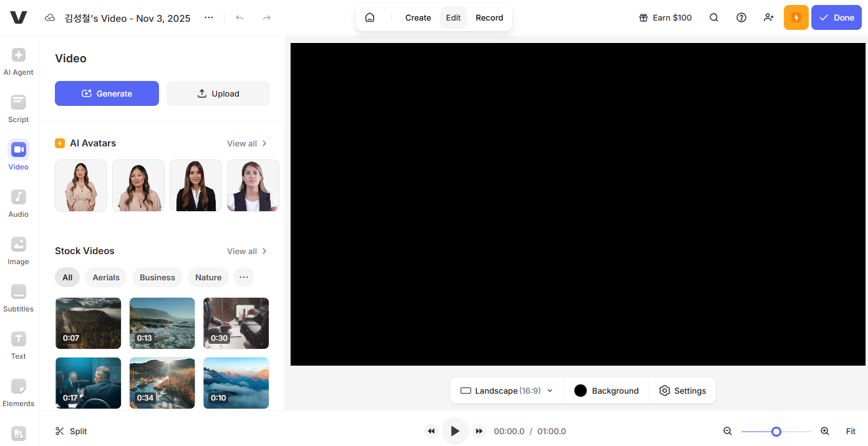Switch to the Create tab
This screenshot has width=868, height=446.
(418, 17)
